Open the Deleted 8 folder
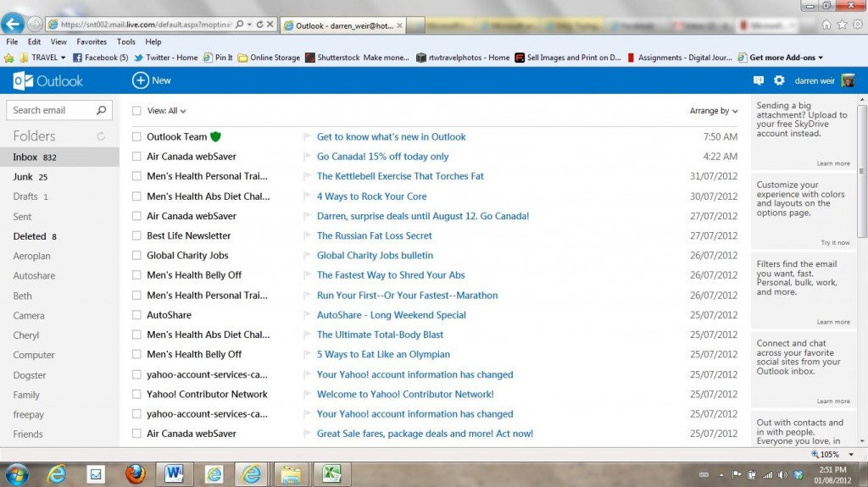This screenshot has width=868, height=487. [35, 236]
